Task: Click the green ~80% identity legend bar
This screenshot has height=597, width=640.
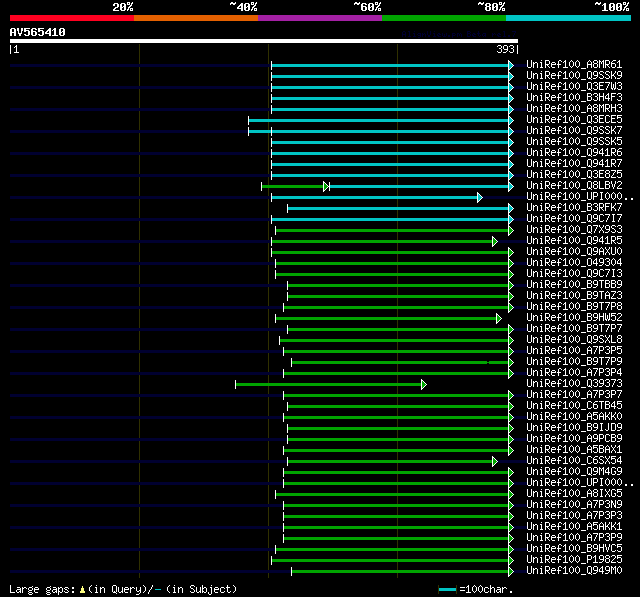Action: point(444,18)
